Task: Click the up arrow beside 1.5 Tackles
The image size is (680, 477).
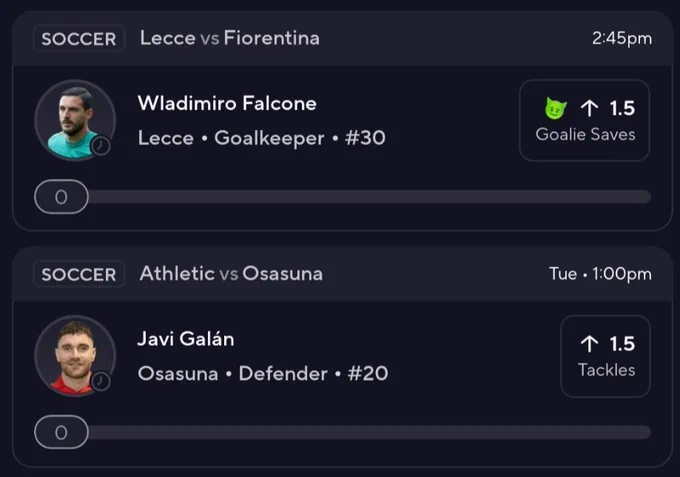Action: [589, 344]
